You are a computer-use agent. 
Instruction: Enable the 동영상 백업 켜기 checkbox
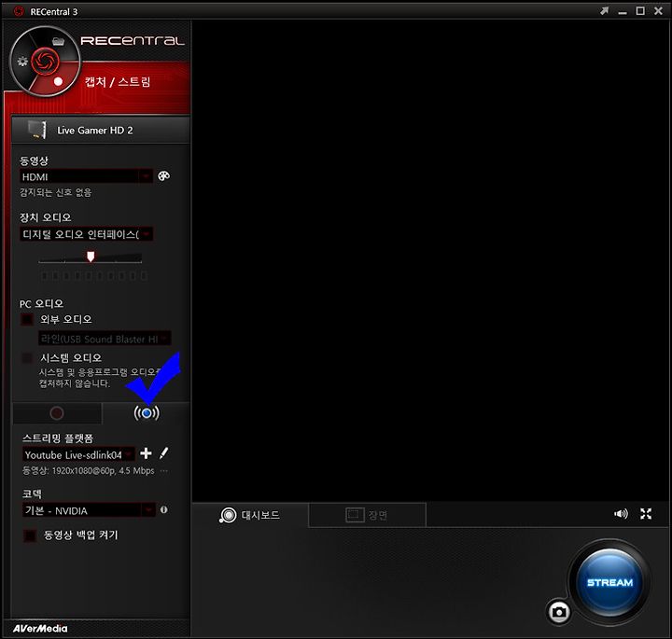30,535
